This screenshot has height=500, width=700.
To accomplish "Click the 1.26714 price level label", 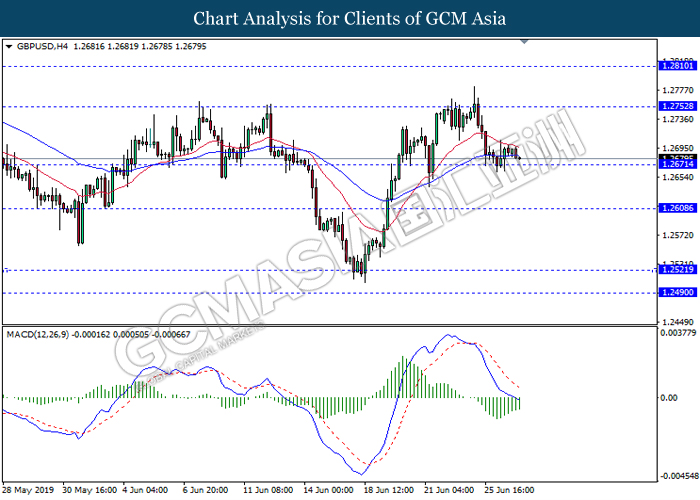I will [678, 164].
